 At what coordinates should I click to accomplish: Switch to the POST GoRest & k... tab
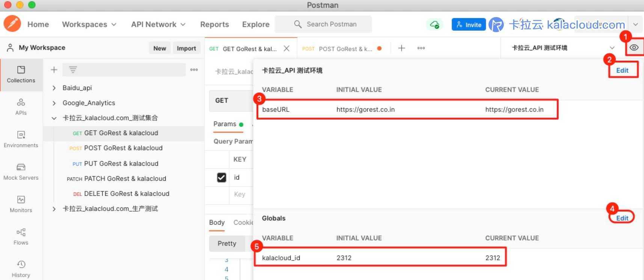[342, 48]
